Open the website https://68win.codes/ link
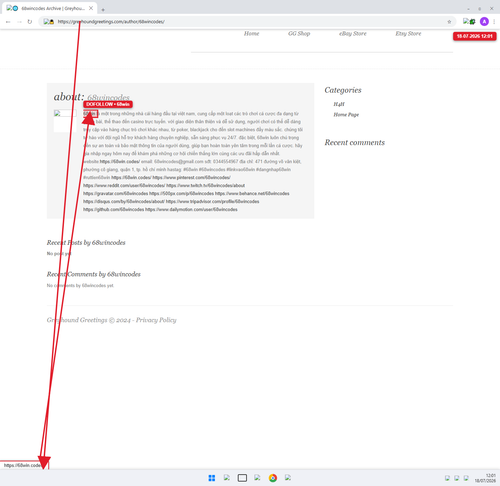The height and width of the screenshot is (486, 500). pyautogui.click(x=120, y=162)
